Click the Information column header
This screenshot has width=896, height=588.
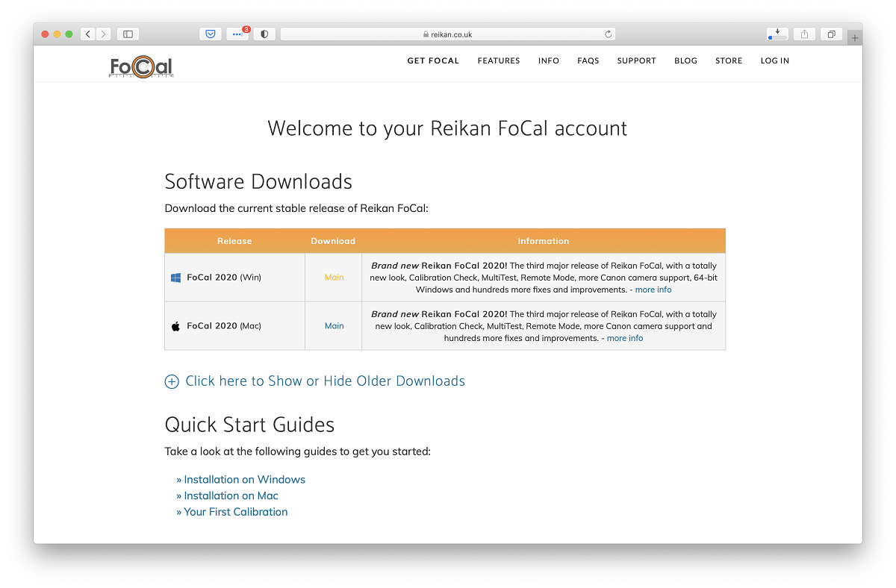point(544,241)
